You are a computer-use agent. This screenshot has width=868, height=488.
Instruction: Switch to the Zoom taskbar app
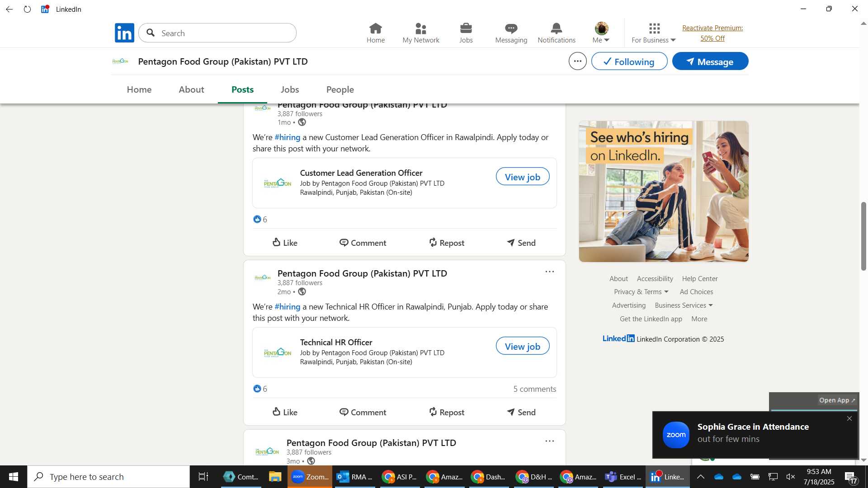310,477
